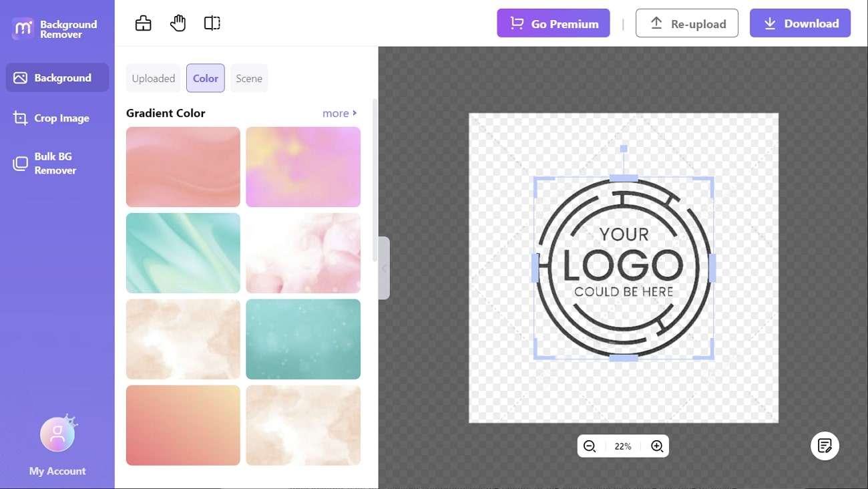
Task: Click the Re-upload button
Action: pos(687,23)
